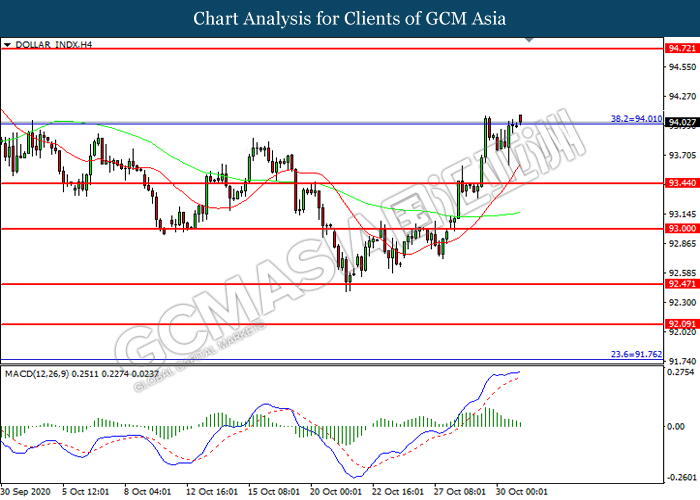Click the current price tag 94.027
700x500 pixels.
point(682,122)
